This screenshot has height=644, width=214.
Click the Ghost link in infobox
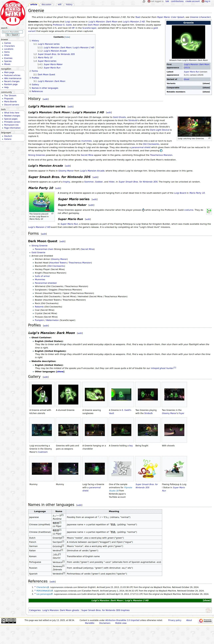(186, 79)
